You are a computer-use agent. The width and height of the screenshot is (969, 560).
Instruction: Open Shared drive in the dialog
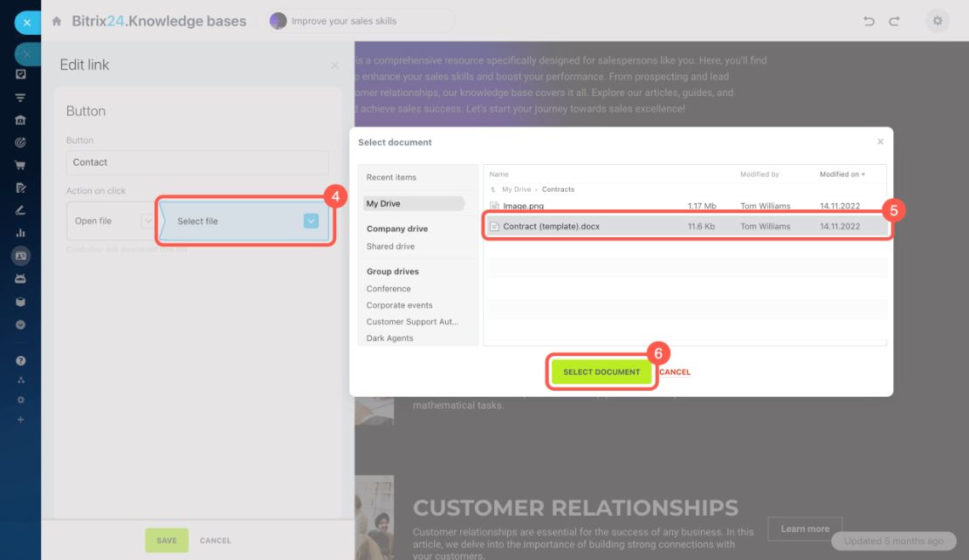coord(390,246)
